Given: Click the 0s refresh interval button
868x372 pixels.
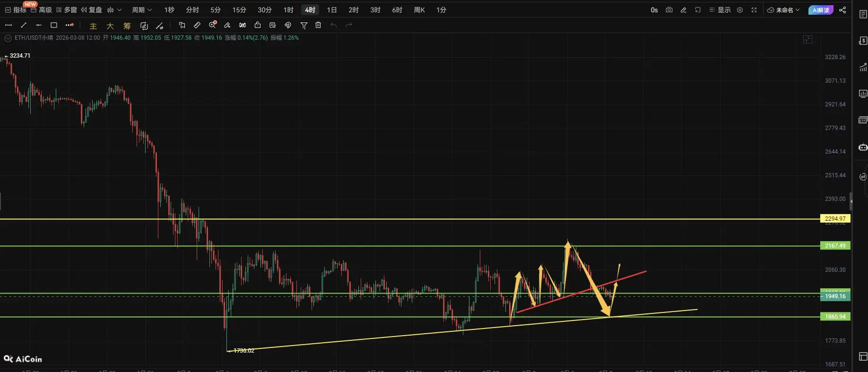Looking at the screenshot, I should [x=654, y=10].
